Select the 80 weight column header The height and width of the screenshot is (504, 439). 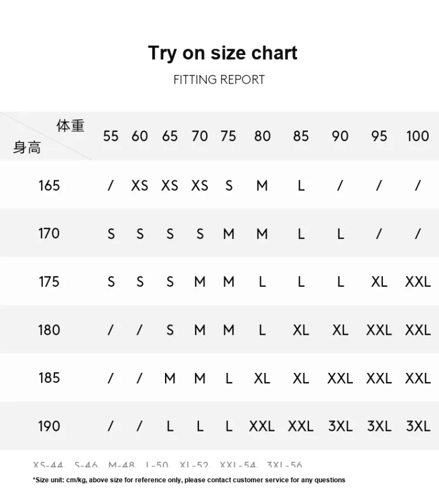[262, 136]
